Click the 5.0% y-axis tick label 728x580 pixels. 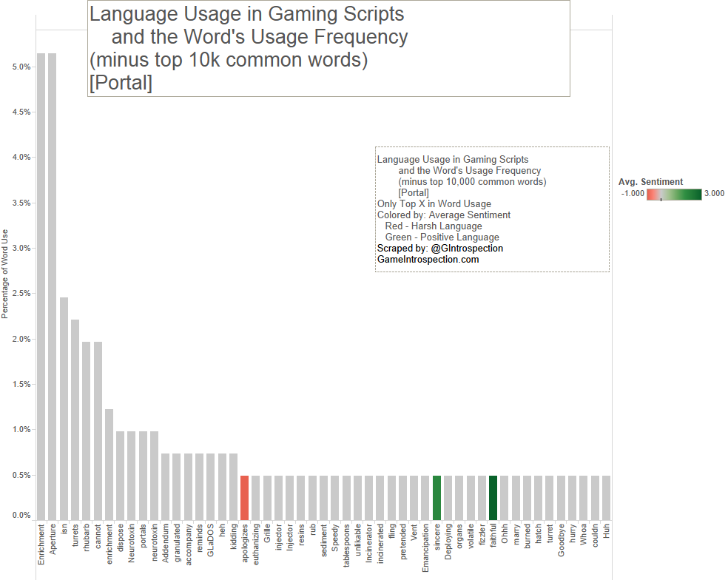pyautogui.click(x=21, y=67)
